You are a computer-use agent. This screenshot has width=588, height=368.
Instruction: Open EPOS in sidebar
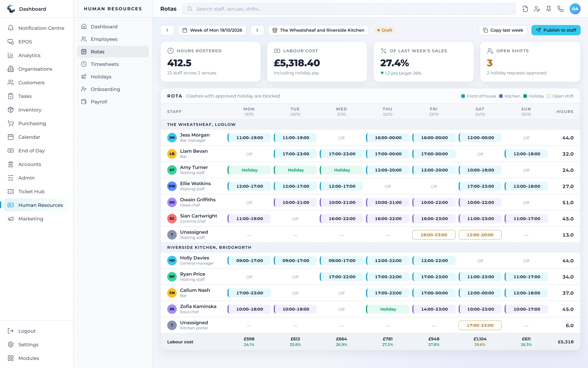pos(36,42)
